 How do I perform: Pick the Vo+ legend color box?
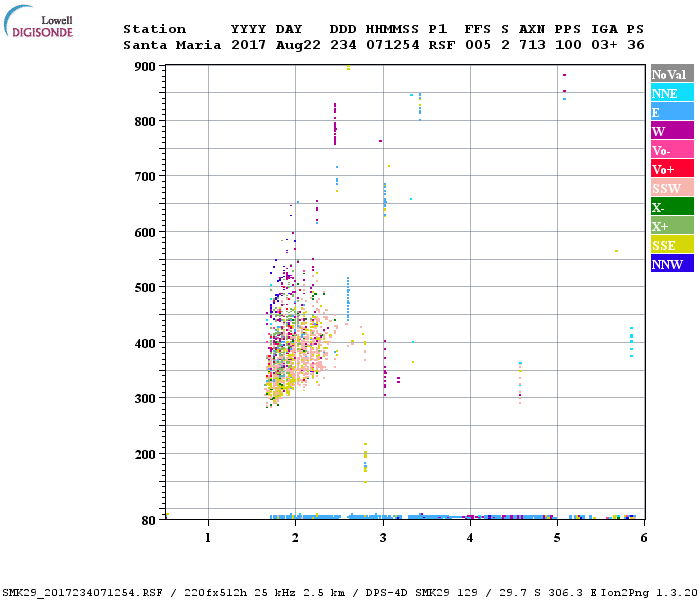(672, 169)
